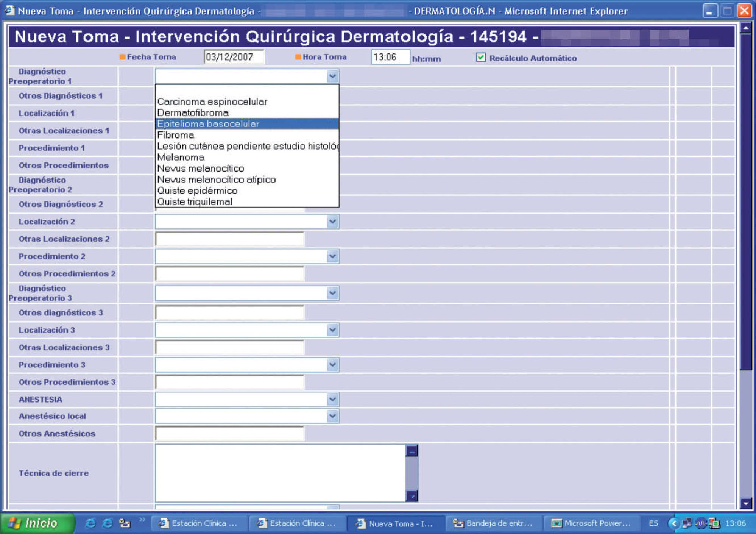This screenshot has width=756, height=534.
Task: Choose Melanoma in diagnosis list
Action: pos(181,157)
